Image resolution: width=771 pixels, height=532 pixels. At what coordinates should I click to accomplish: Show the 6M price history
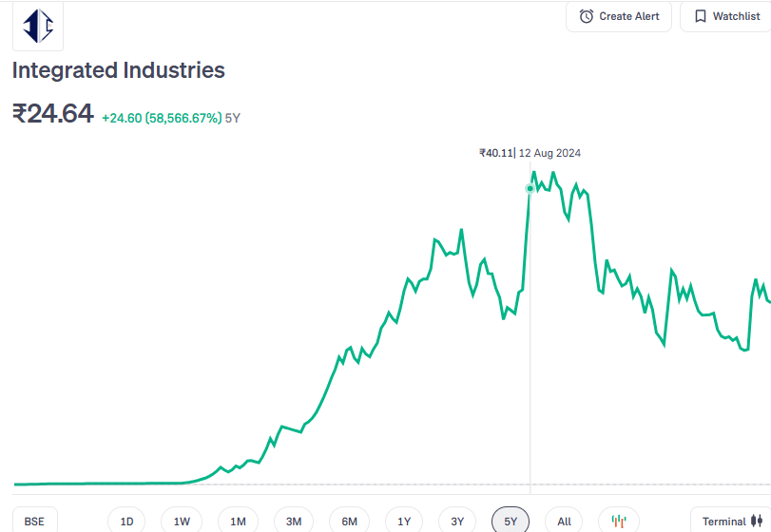pyautogui.click(x=349, y=521)
